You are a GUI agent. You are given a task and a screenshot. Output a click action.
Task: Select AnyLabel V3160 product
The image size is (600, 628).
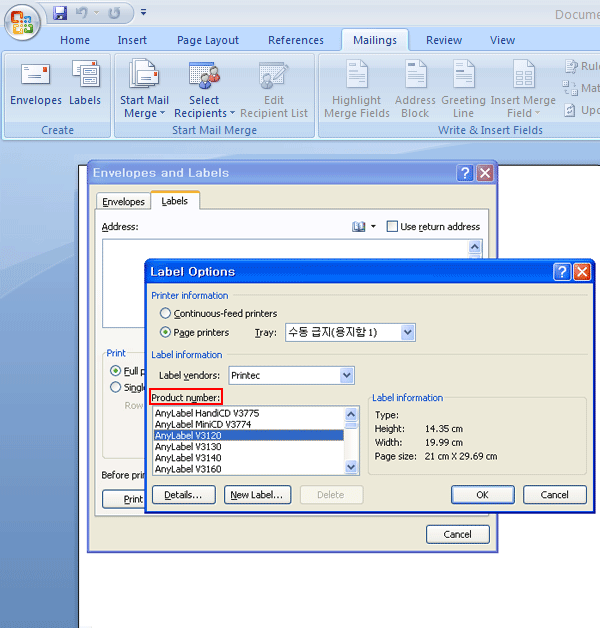pos(248,469)
